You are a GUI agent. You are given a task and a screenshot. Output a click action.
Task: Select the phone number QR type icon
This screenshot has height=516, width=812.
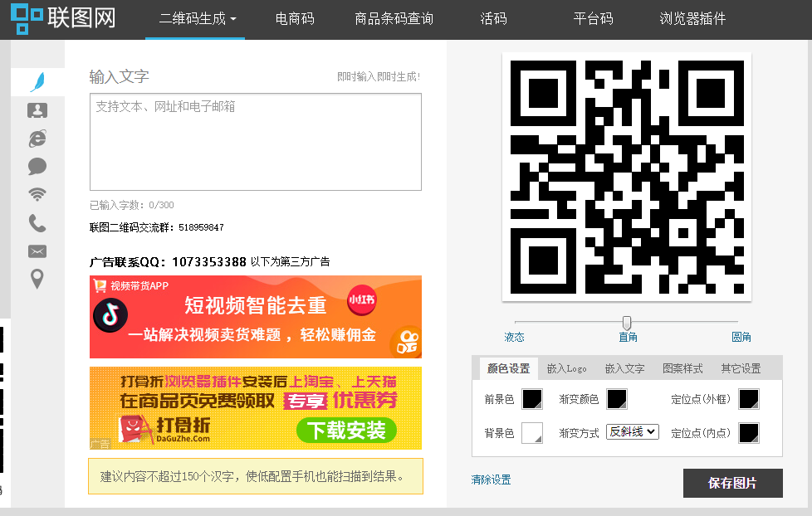pos(37,223)
